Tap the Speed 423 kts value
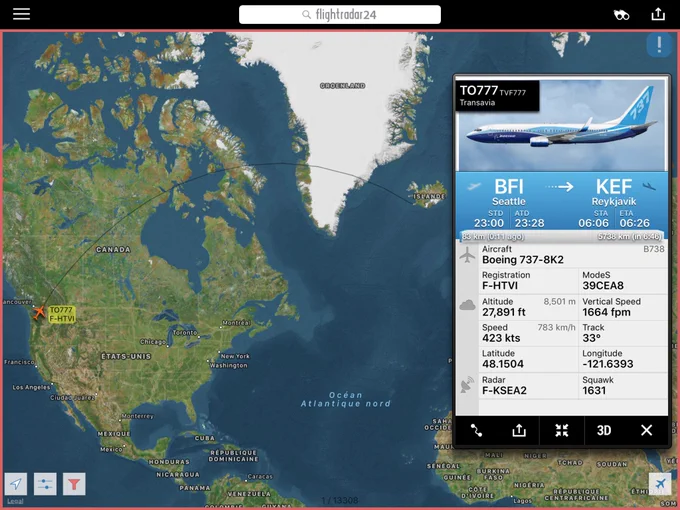680x510 pixels. pyautogui.click(x=501, y=338)
